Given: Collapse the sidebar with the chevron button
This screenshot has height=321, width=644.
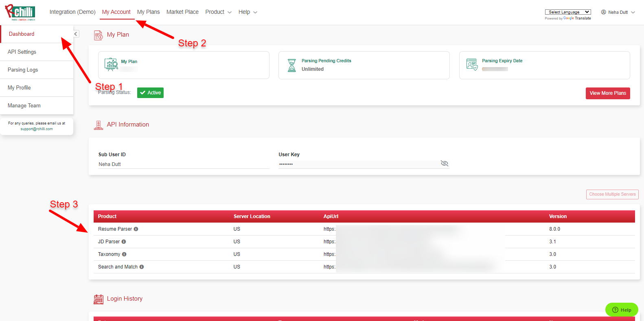Looking at the screenshot, I should (x=76, y=34).
